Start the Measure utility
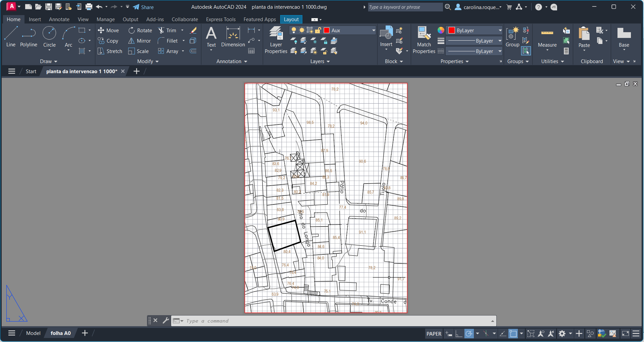The width and height of the screenshot is (644, 342). [x=547, y=38]
